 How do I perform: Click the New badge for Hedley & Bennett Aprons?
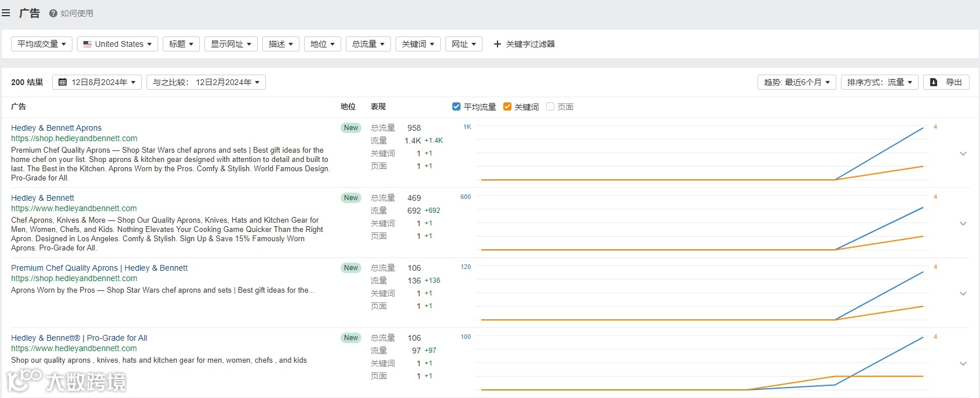(351, 128)
